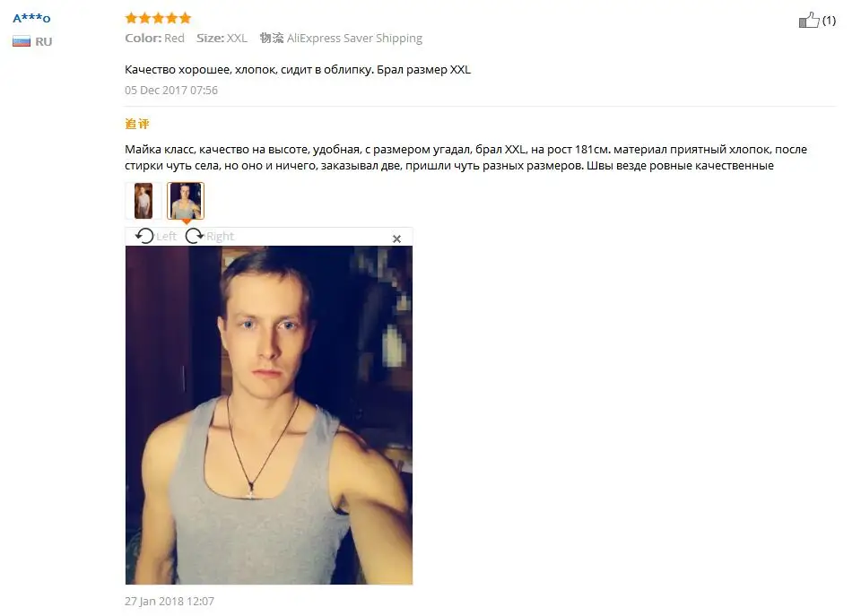The image size is (861, 616).
Task: Click the helpful vote count (1)
Action: (x=829, y=21)
